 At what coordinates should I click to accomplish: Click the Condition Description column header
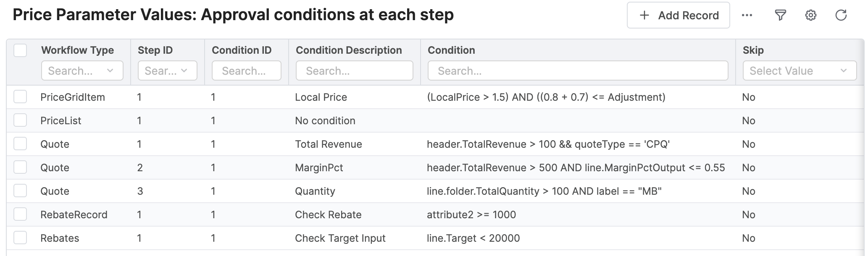[349, 50]
